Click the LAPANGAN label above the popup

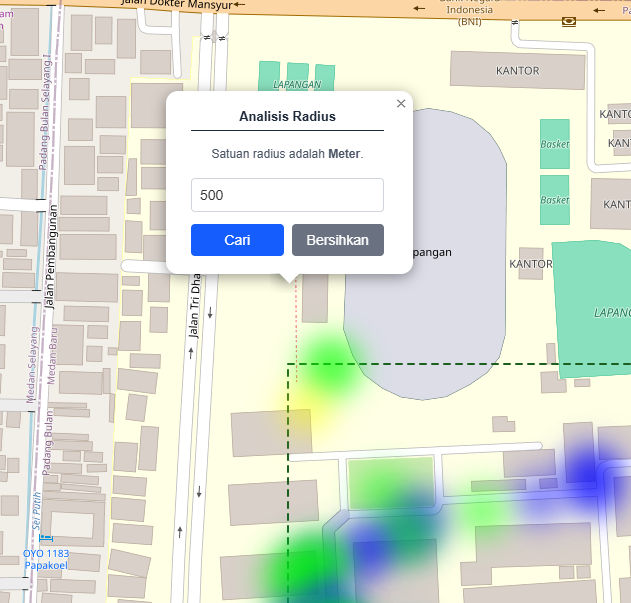297,85
